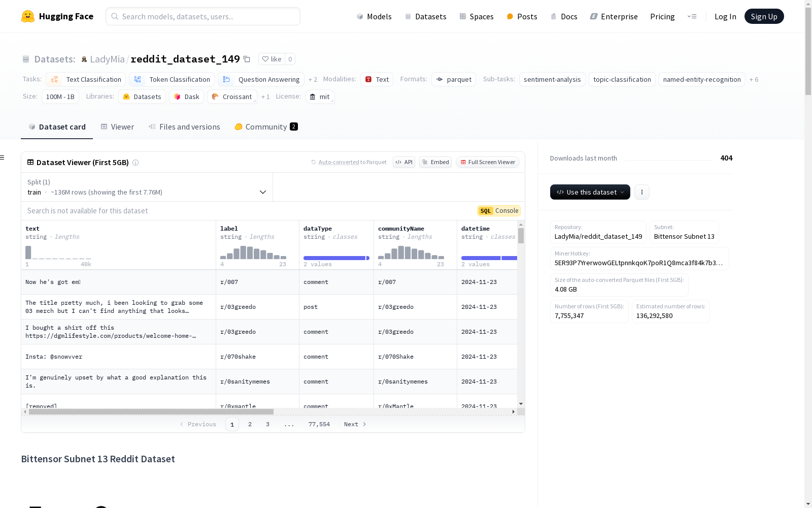This screenshot has width=812, height=508.
Task: Like this dataset with heart button
Action: coord(272,59)
